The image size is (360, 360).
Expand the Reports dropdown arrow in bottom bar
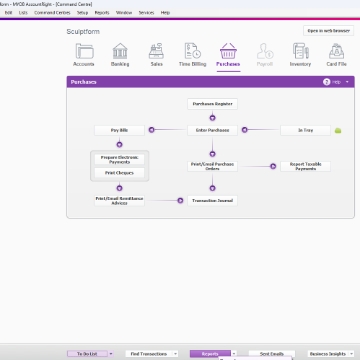234,354
